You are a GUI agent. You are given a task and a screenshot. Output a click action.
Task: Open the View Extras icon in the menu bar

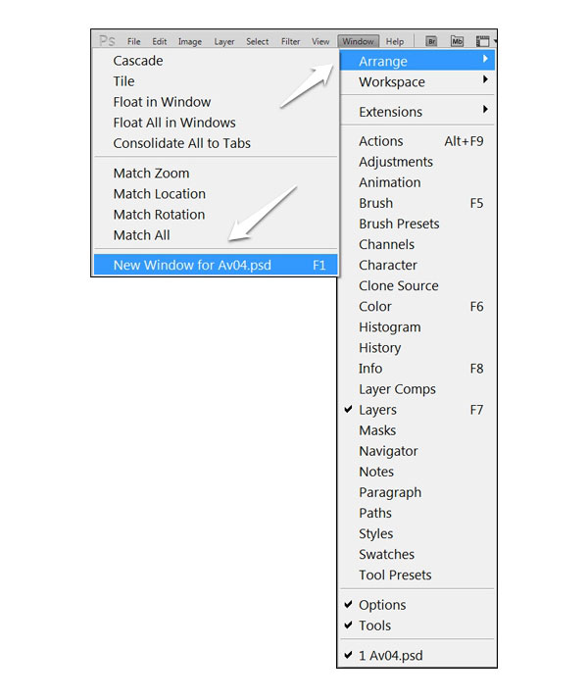pyautogui.click(x=483, y=41)
